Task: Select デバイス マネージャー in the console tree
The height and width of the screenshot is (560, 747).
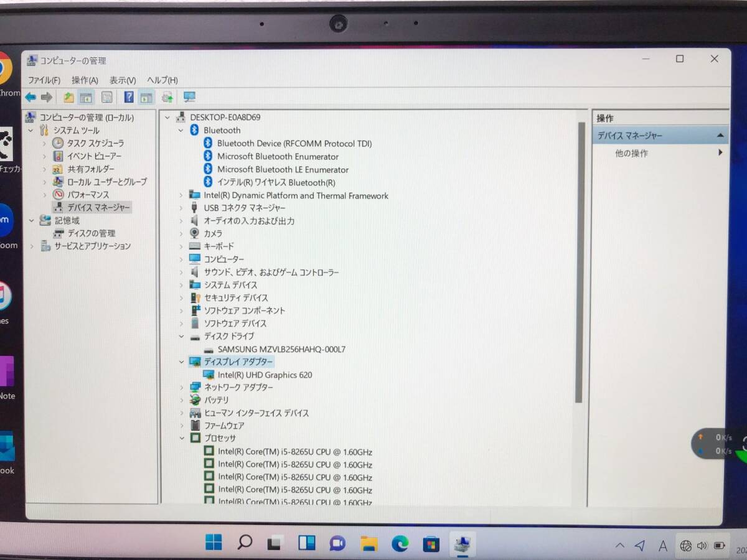Action: pyautogui.click(x=98, y=207)
